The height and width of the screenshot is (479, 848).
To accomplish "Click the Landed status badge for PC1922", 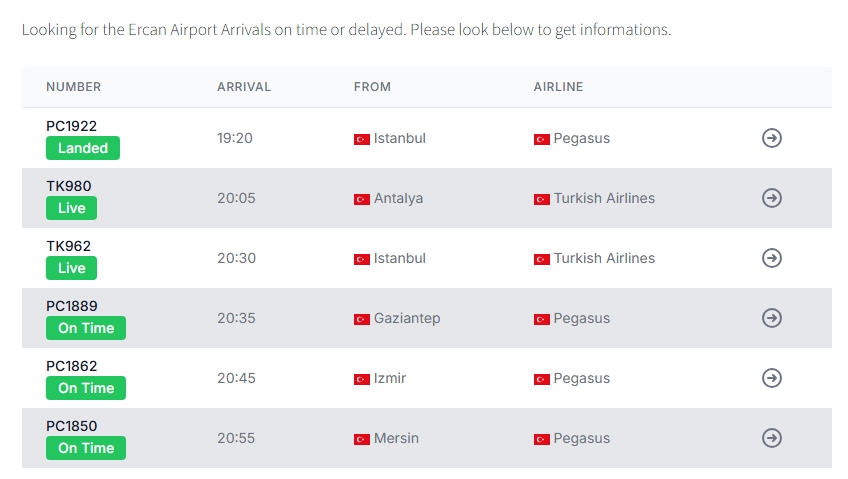I will pos(83,148).
